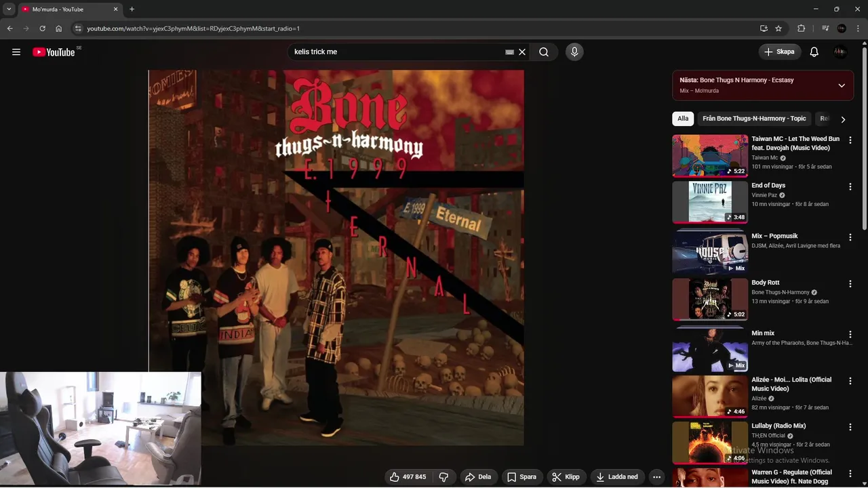Open options for Min mix
The image size is (868, 488).
point(850,334)
